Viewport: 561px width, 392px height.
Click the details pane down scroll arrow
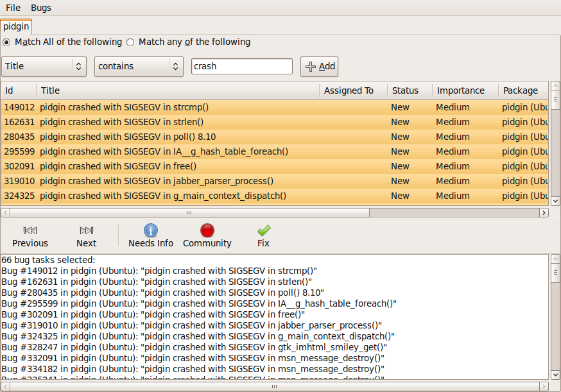pyautogui.click(x=555, y=375)
